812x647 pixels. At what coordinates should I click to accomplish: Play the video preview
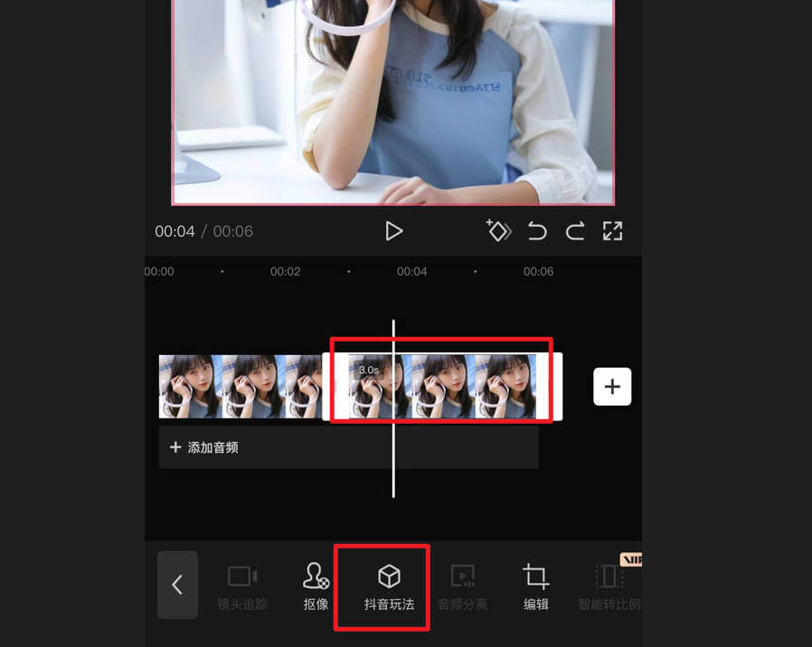pyautogui.click(x=393, y=230)
